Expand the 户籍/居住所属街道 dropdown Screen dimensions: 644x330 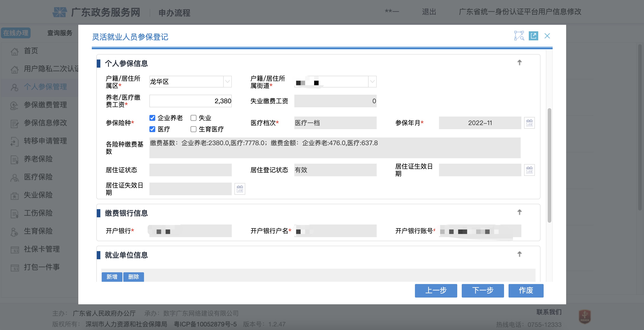tap(372, 82)
